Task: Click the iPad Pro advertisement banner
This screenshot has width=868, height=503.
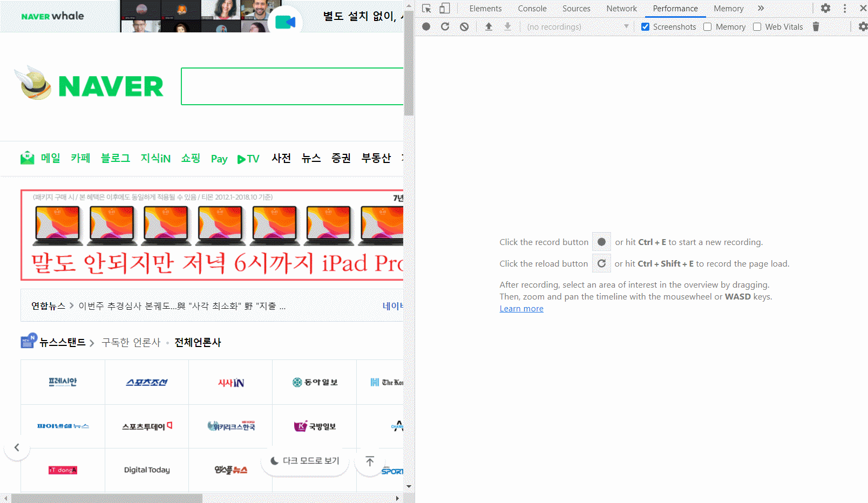Action: [x=212, y=235]
